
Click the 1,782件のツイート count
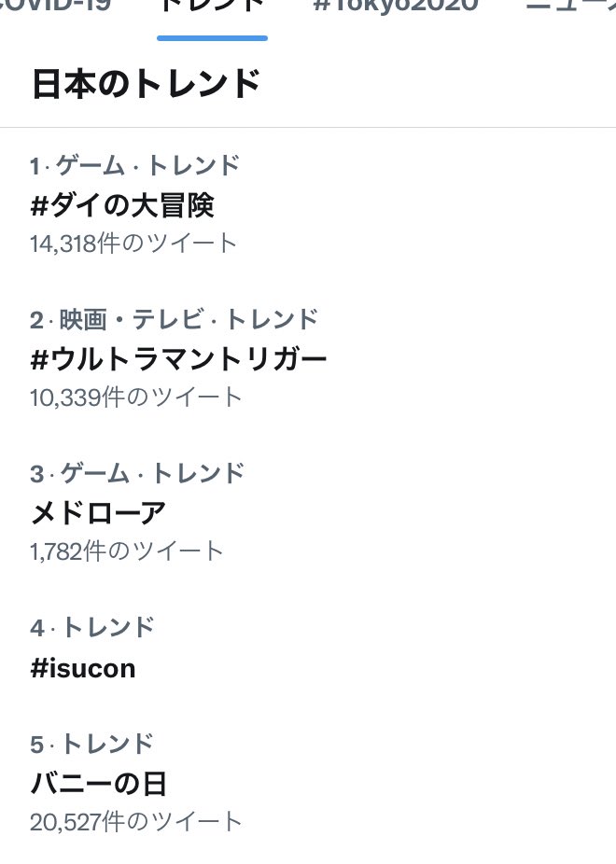pos(127,550)
